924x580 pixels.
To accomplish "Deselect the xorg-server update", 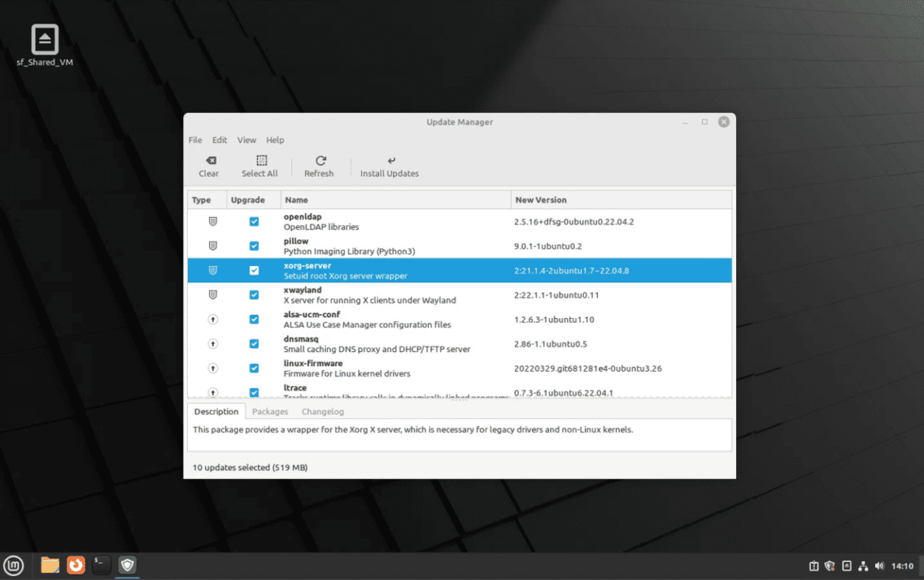I will [254, 270].
